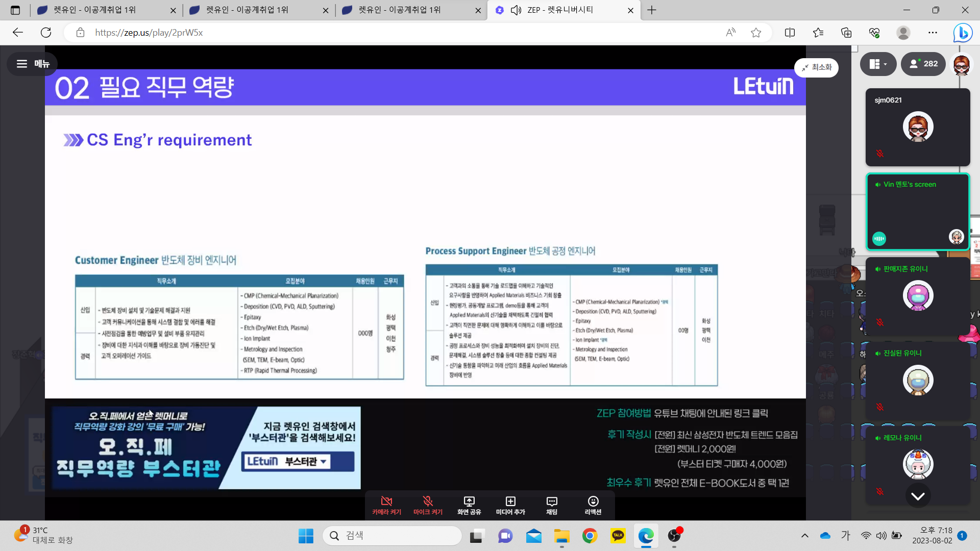Click the browser favorites star icon

(x=756, y=33)
